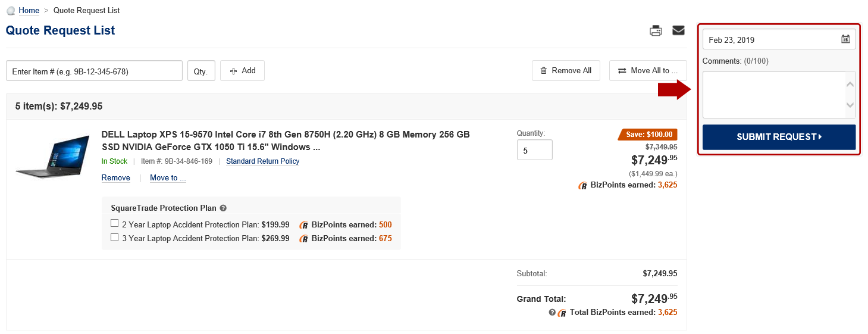
Task: Click the Enter Item # input field
Action: click(x=94, y=70)
